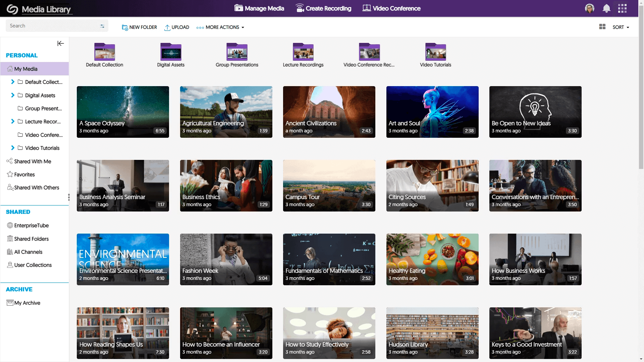Open Create Recording in the top bar

tap(323, 8)
